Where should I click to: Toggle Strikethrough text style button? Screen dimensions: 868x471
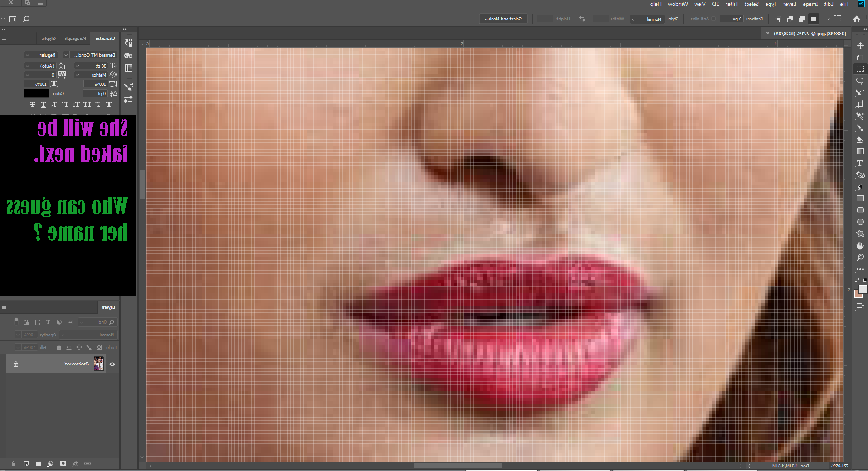tap(33, 104)
